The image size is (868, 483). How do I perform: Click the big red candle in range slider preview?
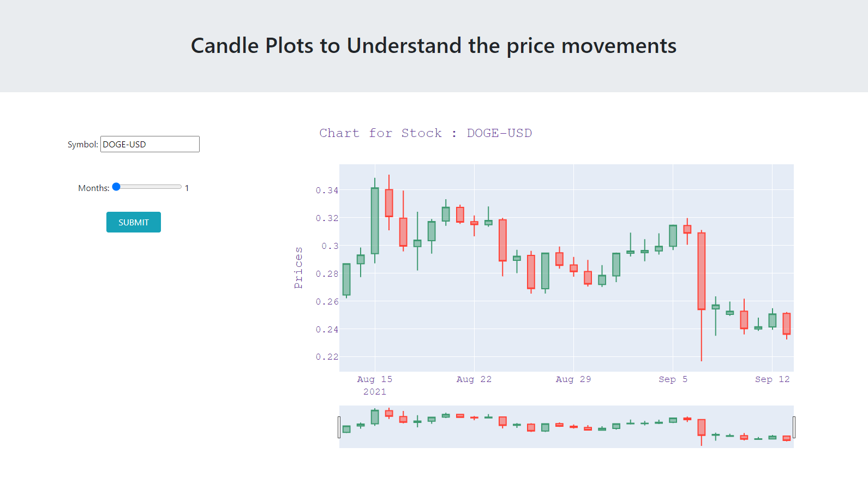click(702, 427)
